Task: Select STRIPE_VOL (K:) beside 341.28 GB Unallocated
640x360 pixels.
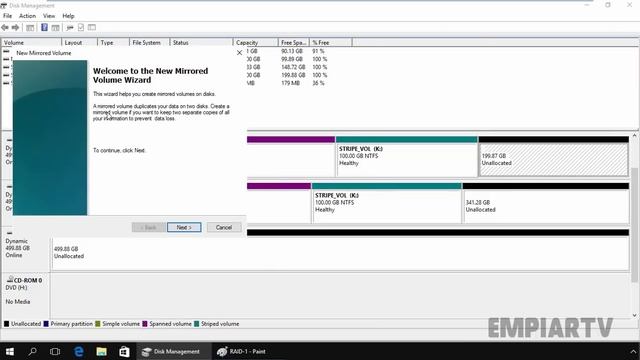Action: (x=387, y=206)
